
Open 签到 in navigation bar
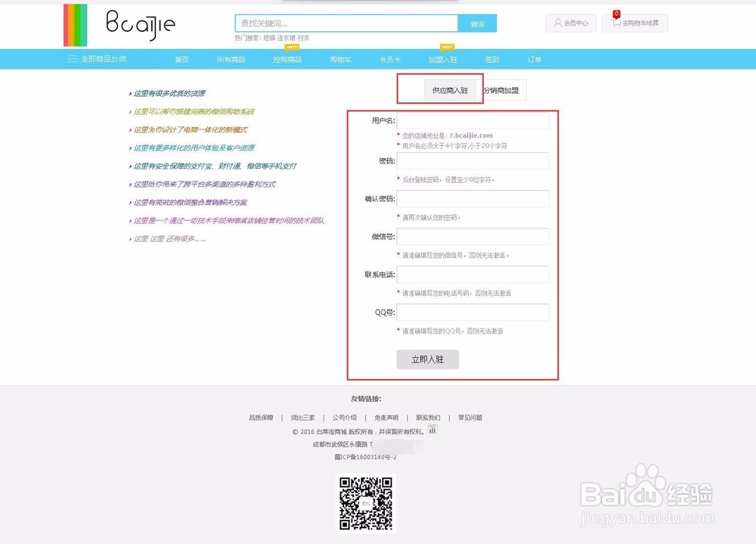[492, 59]
